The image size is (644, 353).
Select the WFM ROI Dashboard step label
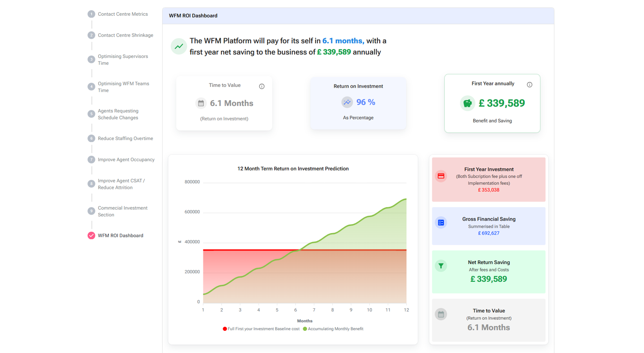click(x=120, y=235)
